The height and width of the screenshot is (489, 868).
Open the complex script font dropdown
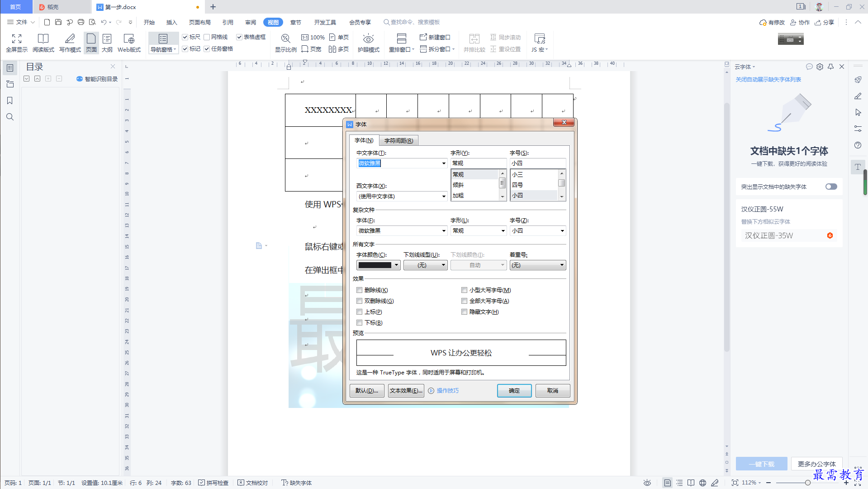pyautogui.click(x=444, y=231)
